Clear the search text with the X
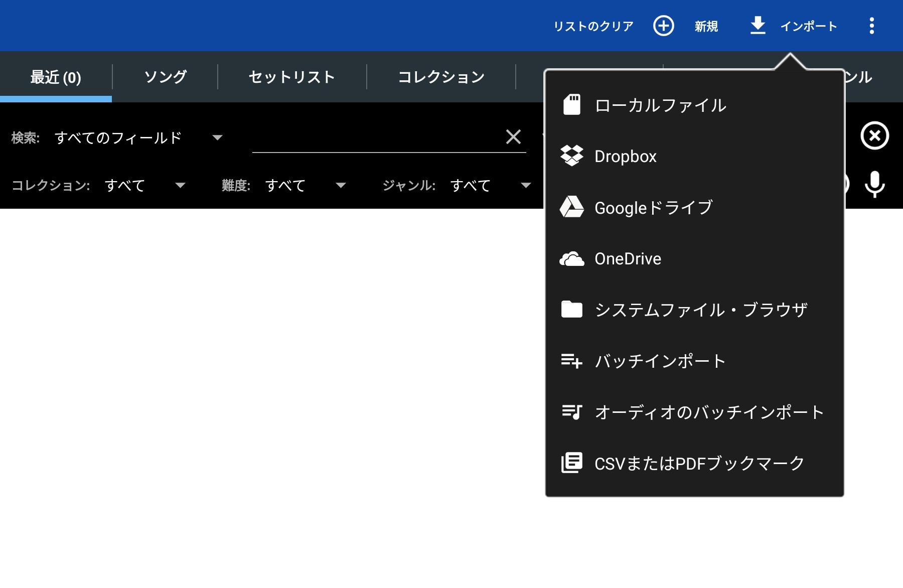 [513, 136]
